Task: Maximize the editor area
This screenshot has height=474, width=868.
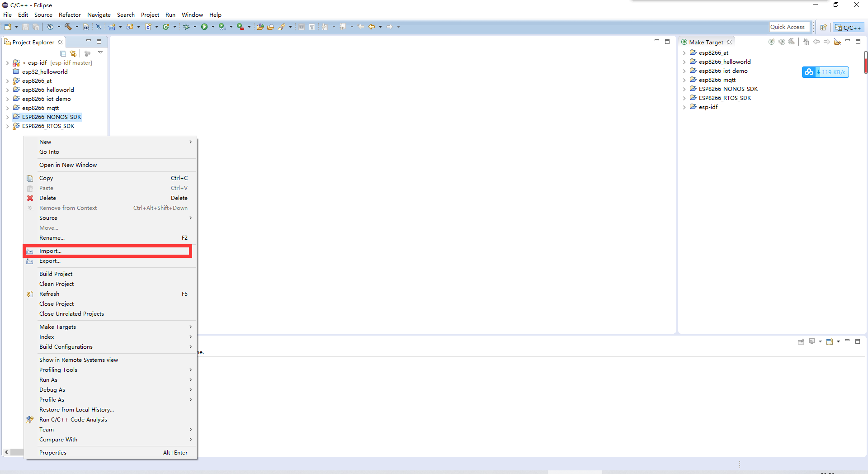Action: tap(667, 42)
